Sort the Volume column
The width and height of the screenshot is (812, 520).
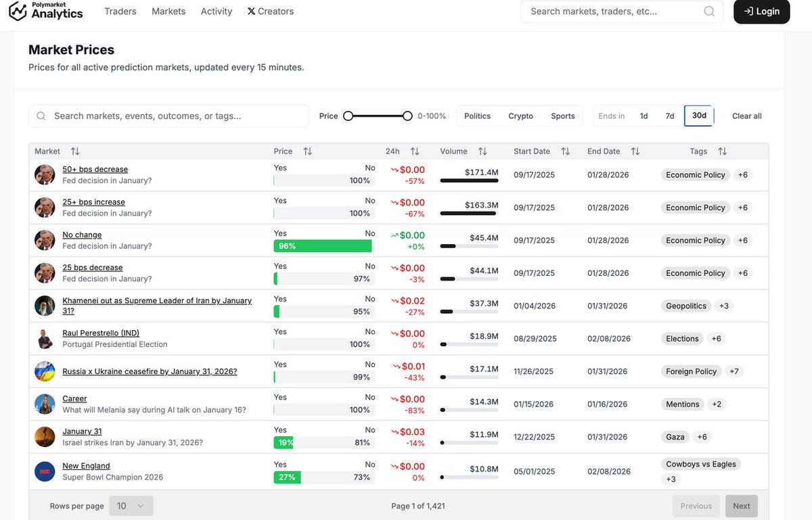pyautogui.click(x=481, y=151)
